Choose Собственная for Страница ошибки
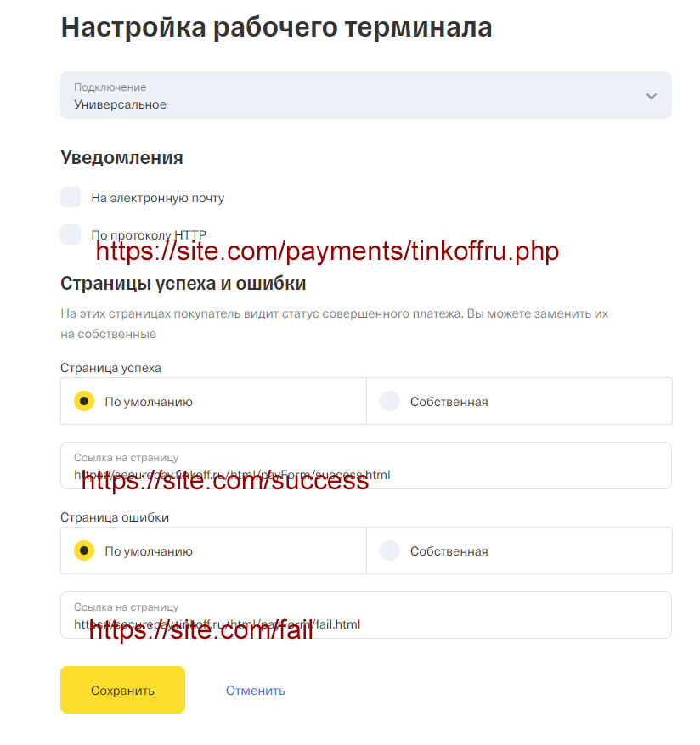 (x=390, y=550)
